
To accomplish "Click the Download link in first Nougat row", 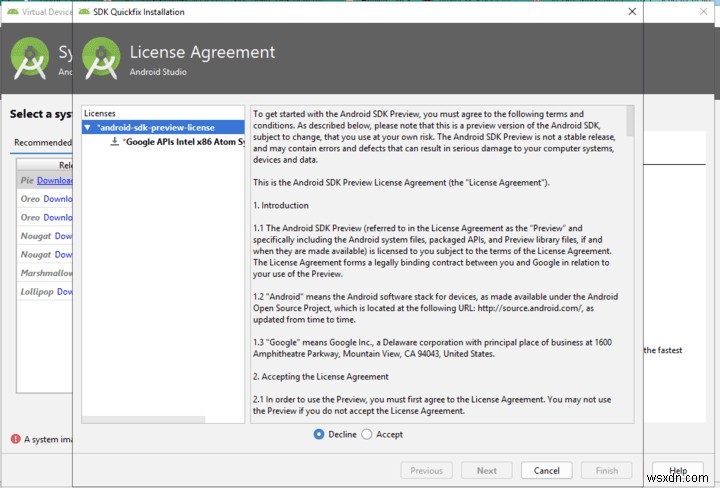I will pyautogui.click(x=63, y=236).
